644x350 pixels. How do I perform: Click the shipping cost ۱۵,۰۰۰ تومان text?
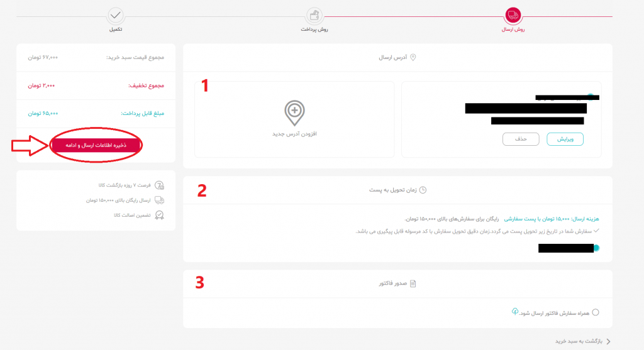(552, 219)
